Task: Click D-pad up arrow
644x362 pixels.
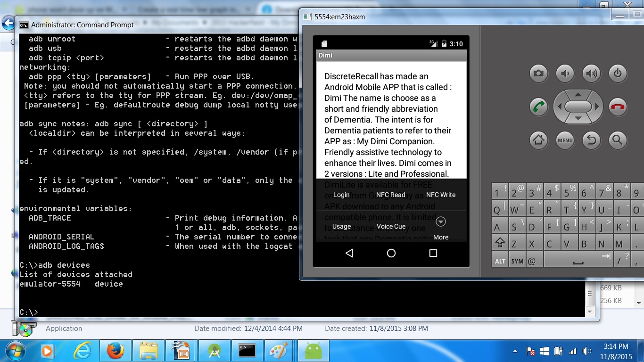Action: (x=578, y=94)
